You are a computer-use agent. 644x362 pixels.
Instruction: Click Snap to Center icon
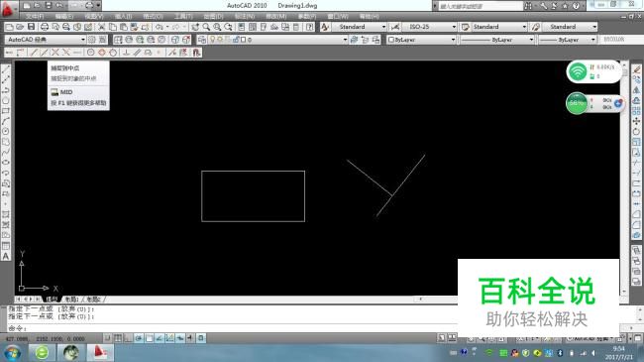pyautogui.click(x=91, y=53)
